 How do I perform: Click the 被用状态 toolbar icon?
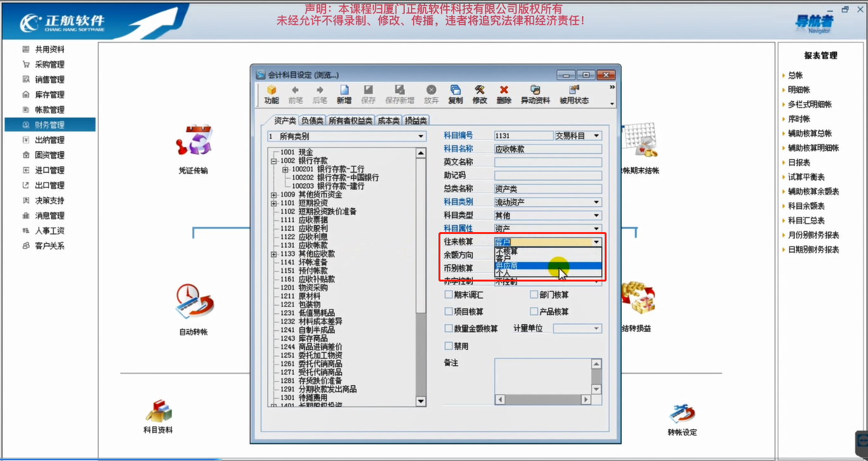pos(574,94)
